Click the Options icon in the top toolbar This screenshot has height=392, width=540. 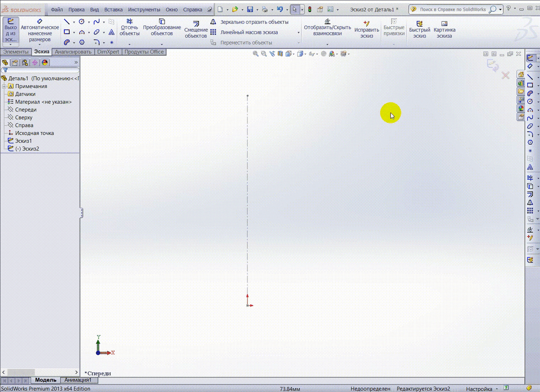click(331, 9)
